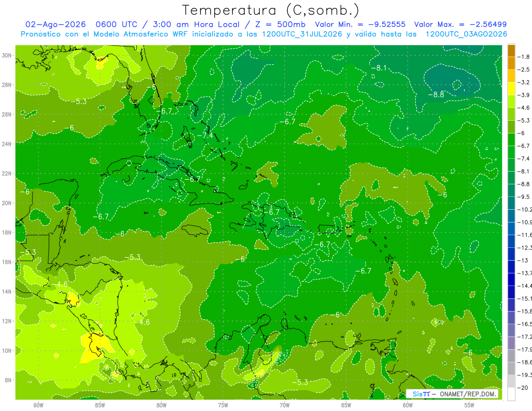Click the "85W" longitude axis label
Viewport: 532px width, 411px height.
100,405
